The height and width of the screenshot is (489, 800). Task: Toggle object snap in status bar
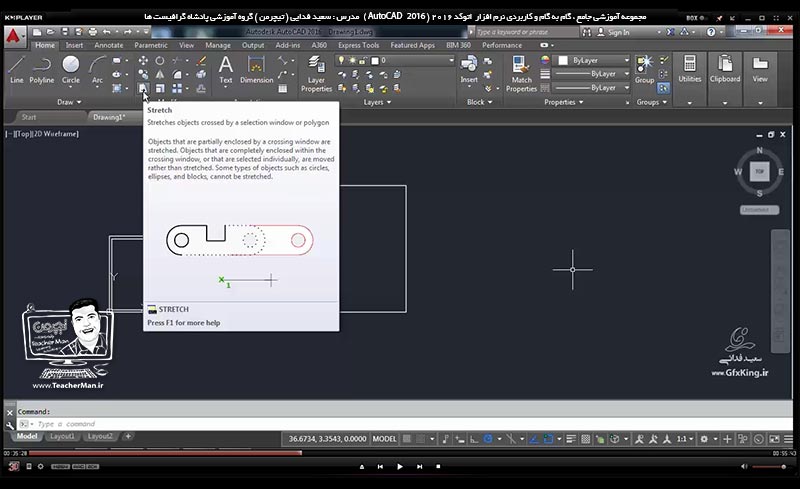pyautogui.click(x=548, y=439)
